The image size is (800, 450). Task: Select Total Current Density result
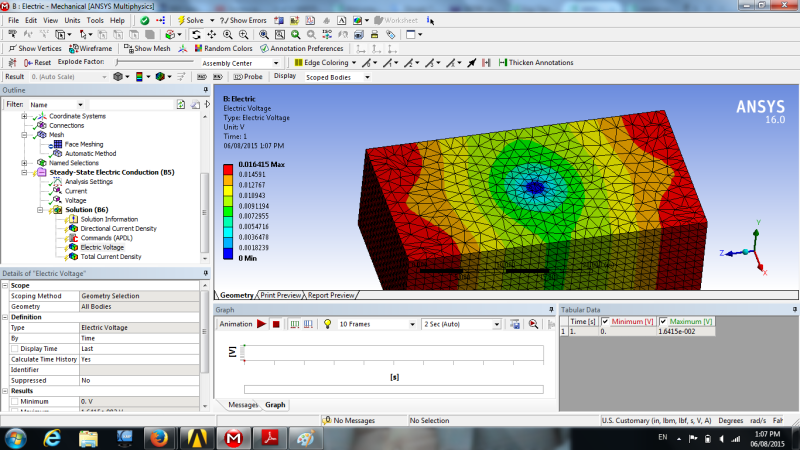111,257
